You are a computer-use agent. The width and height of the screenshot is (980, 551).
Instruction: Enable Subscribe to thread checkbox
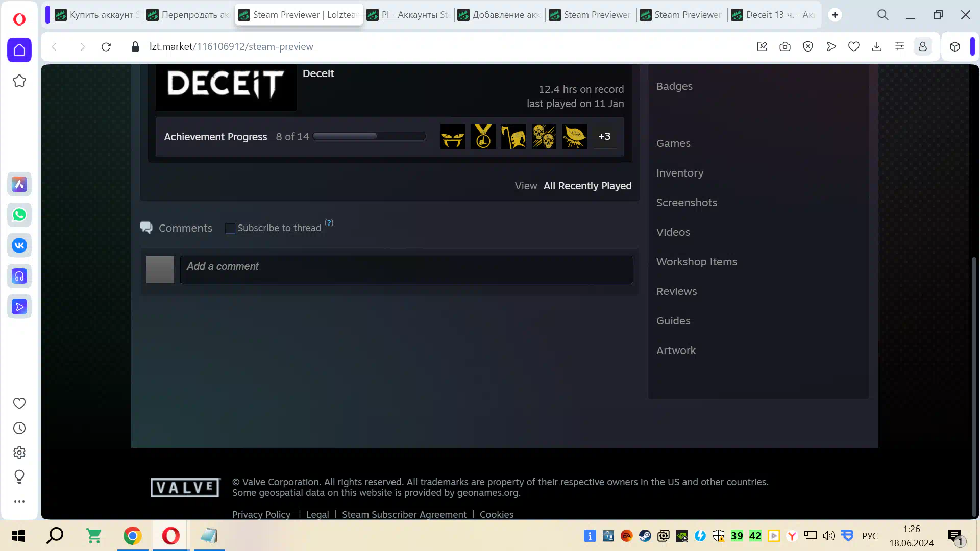(x=230, y=229)
